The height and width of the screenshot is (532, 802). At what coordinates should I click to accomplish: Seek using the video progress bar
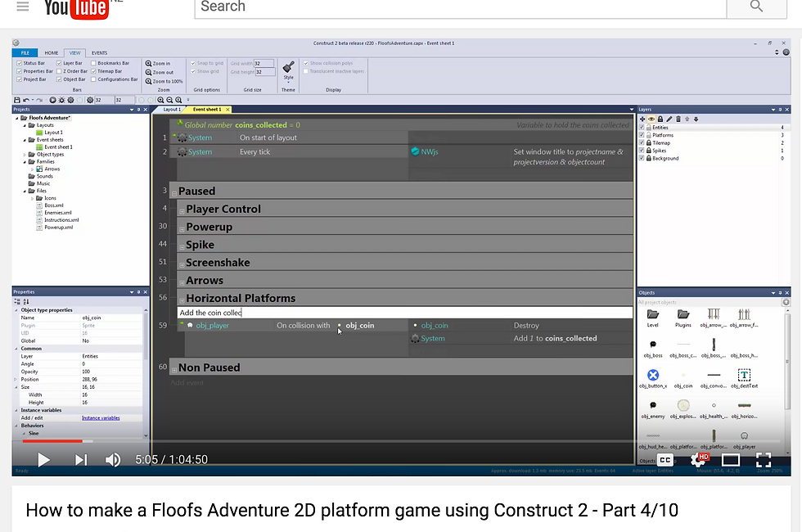click(401, 441)
